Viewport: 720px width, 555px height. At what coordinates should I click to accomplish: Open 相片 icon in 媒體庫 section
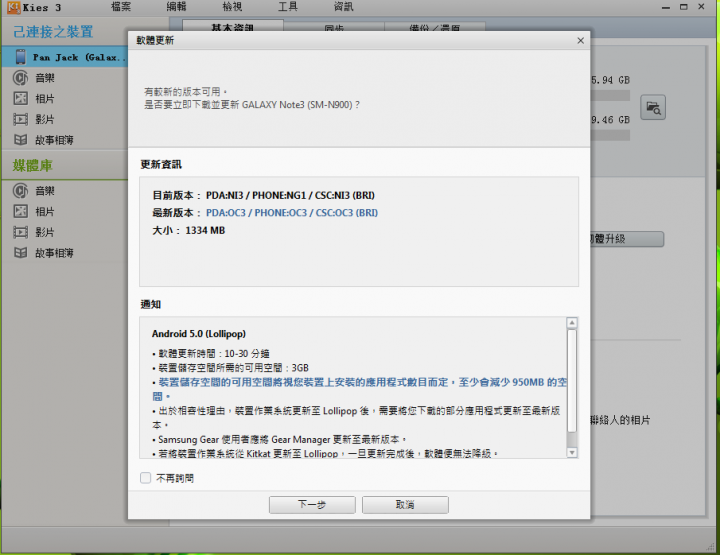pyautogui.click(x=20, y=211)
